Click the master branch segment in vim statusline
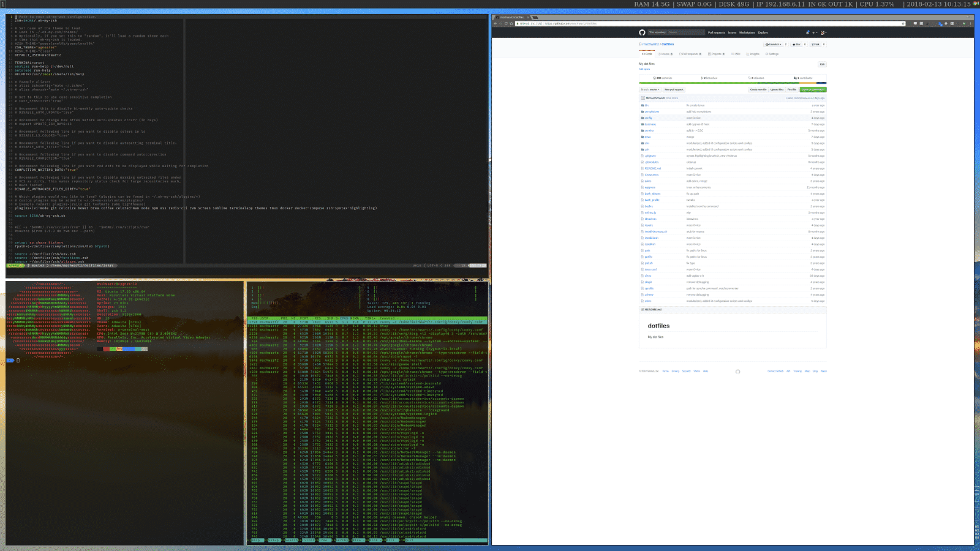 coord(36,266)
